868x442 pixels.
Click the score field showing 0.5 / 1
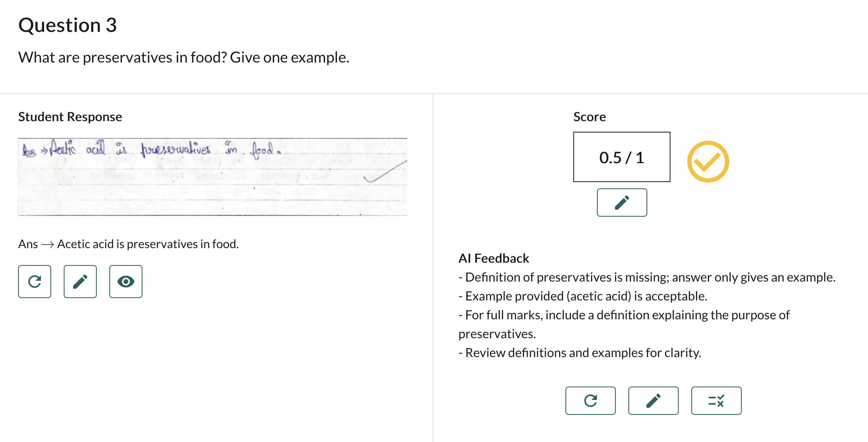(621, 157)
